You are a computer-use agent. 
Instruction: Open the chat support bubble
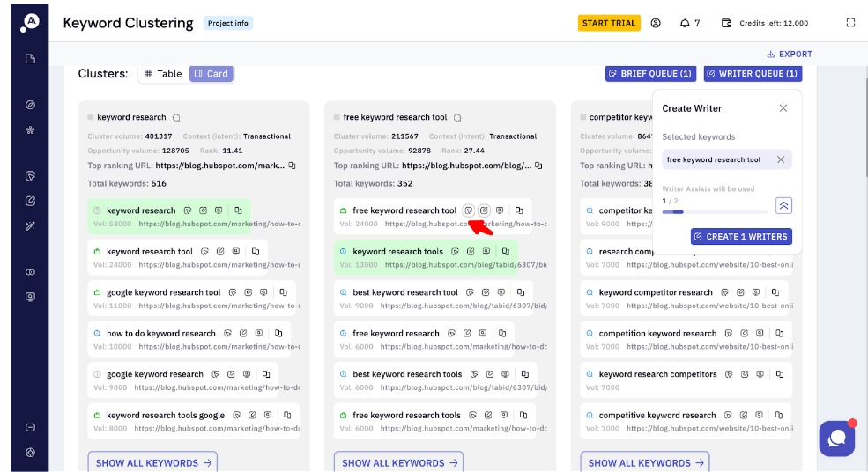837,439
